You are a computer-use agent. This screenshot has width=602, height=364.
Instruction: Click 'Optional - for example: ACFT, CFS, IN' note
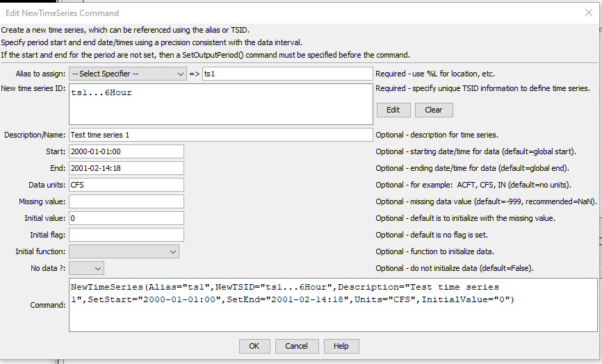pyautogui.click(x=473, y=185)
